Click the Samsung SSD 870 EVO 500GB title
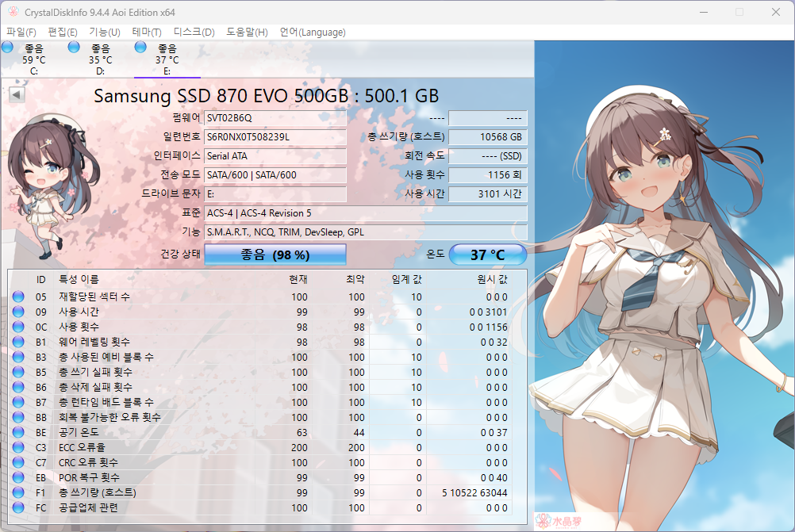The height and width of the screenshot is (532, 795). tap(266, 96)
